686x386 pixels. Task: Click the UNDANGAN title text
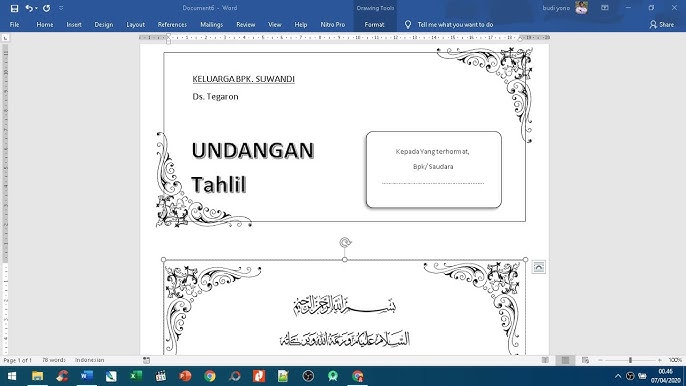pyautogui.click(x=253, y=150)
